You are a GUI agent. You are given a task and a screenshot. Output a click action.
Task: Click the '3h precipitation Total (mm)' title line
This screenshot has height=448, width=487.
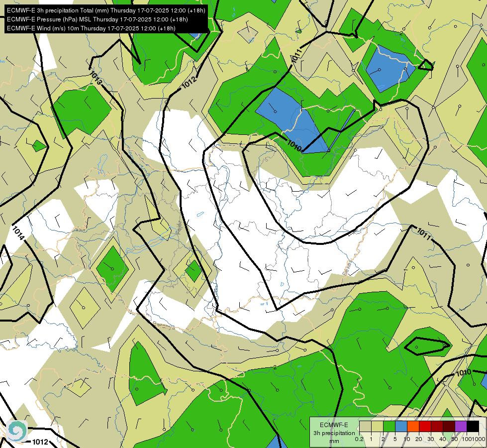[x=106, y=10]
